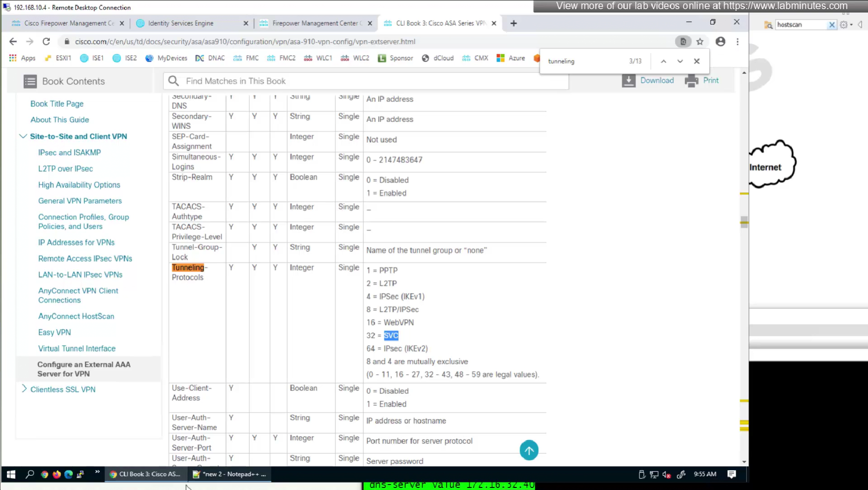Viewport: 868px width, 490px height.
Task: Close the find-in-page bar
Action: point(696,61)
